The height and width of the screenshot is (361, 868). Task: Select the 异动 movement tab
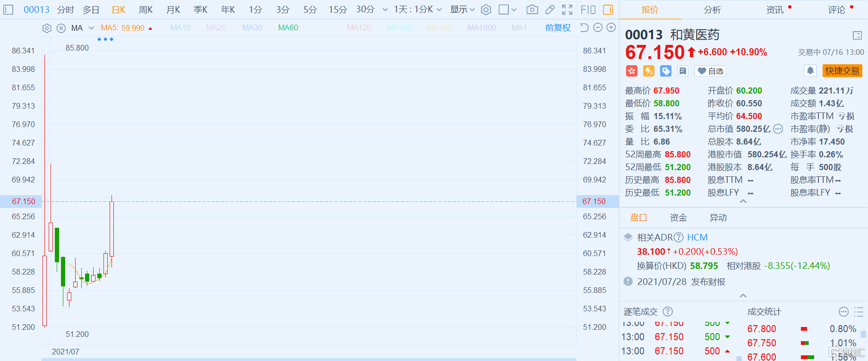point(718,218)
